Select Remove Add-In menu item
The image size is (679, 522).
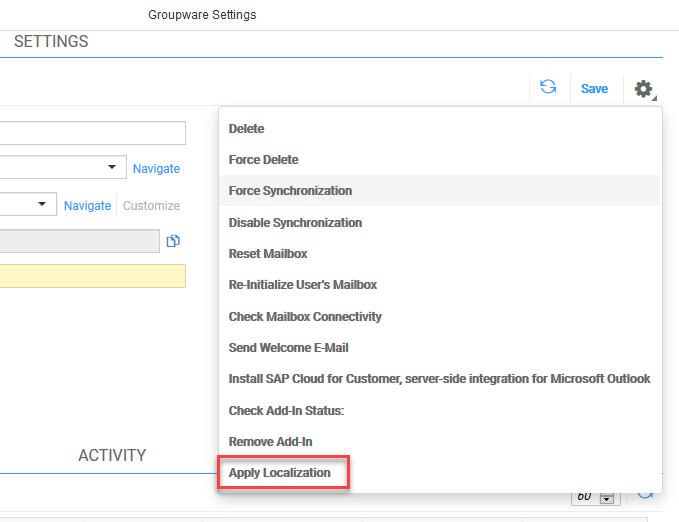tap(270, 441)
